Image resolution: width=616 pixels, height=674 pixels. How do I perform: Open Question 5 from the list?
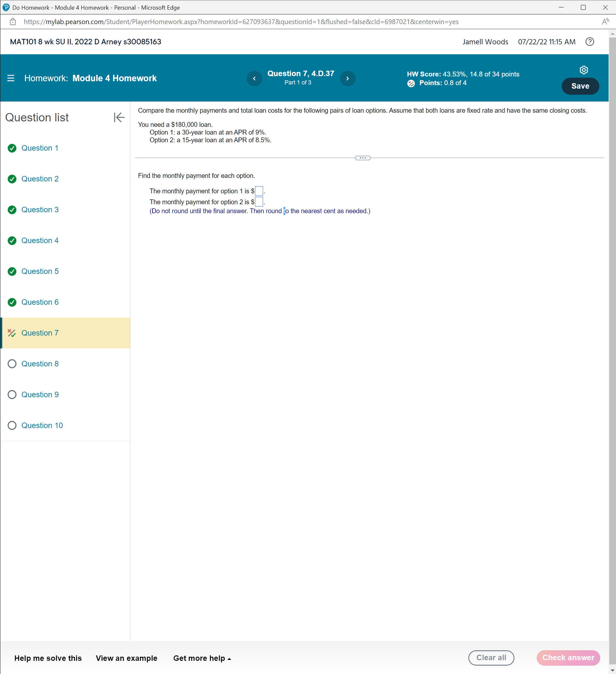[x=40, y=271]
